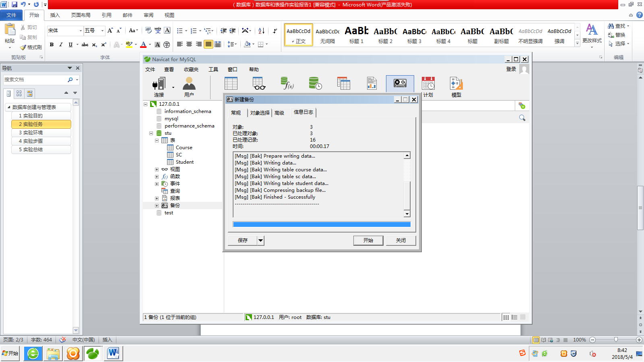
Task: Toggle subscript in the Word ribbon
Action: point(95,45)
